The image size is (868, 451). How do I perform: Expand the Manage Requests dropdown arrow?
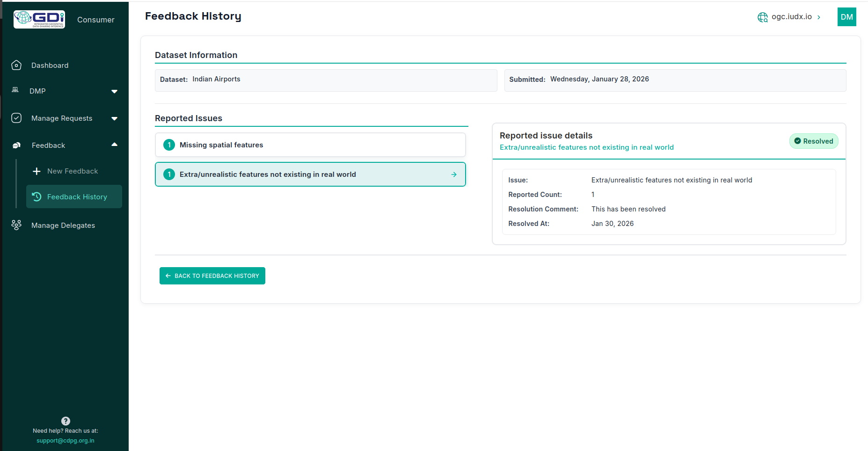pos(114,118)
